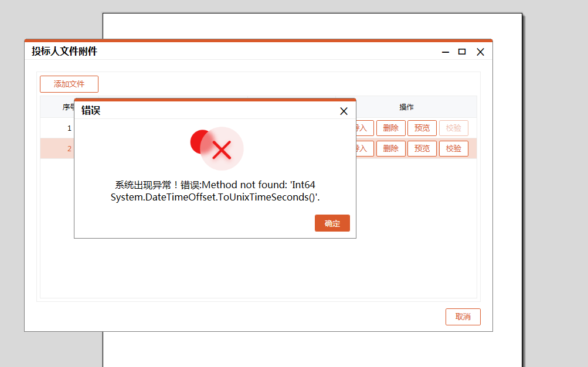
Task: Click 删除 in row 1
Action: [390, 128]
